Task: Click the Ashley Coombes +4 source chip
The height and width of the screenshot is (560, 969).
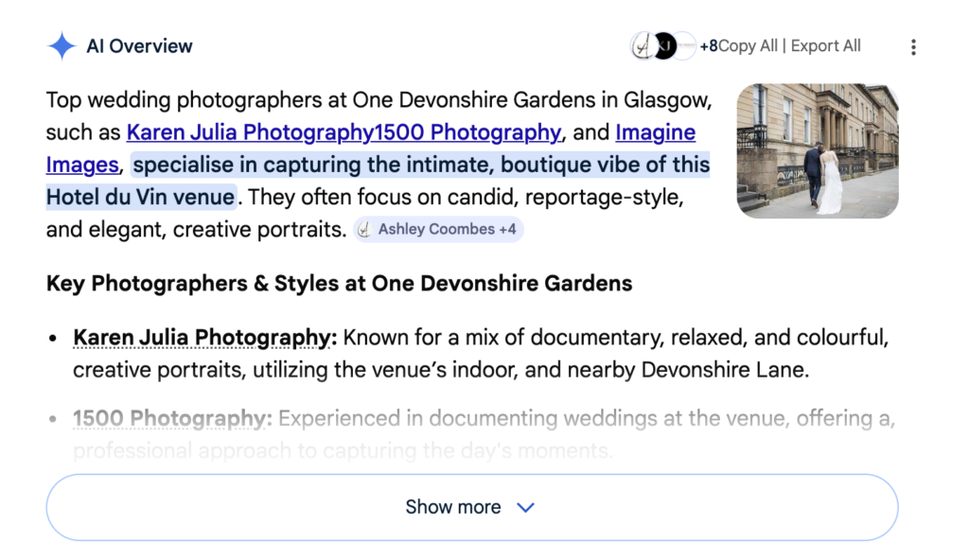Action: (x=439, y=230)
